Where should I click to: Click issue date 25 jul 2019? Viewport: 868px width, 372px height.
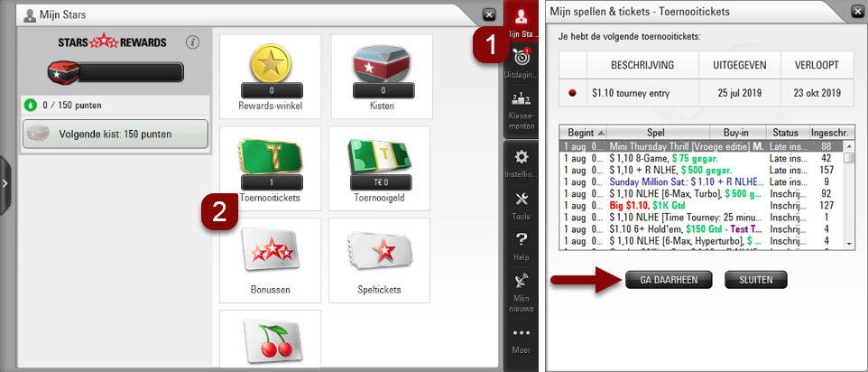[740, 94]
